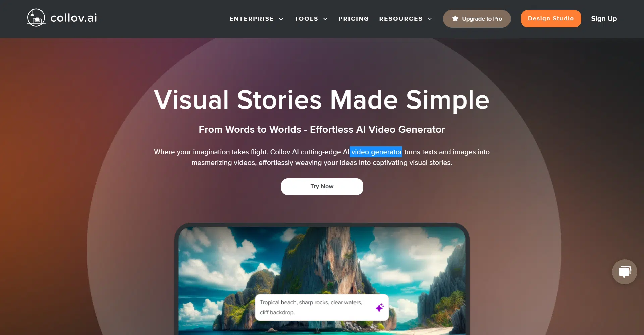Expand the Tools dropdown chevron
Image resolution: width=644 pixels, height=335 pixels.
click(325, 19)
